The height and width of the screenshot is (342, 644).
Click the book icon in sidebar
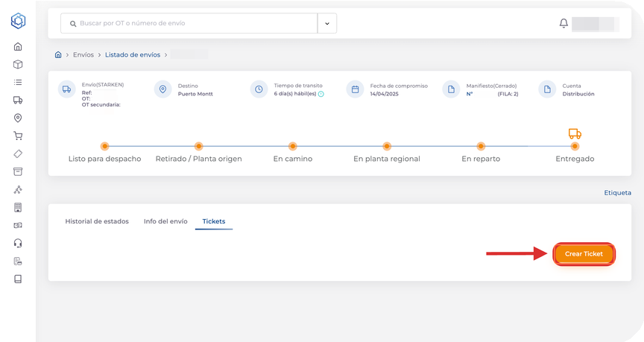click(18, 279)
